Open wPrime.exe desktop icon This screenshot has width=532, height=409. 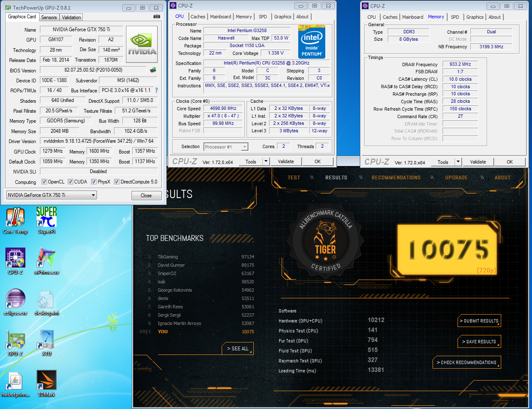[46, 261]
